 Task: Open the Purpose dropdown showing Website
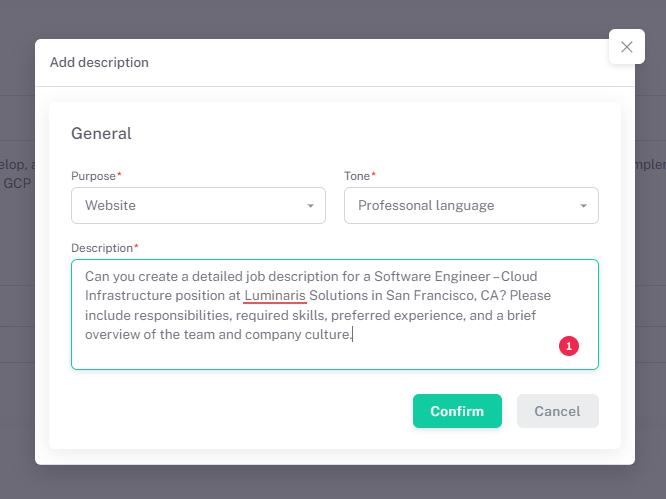198,206
